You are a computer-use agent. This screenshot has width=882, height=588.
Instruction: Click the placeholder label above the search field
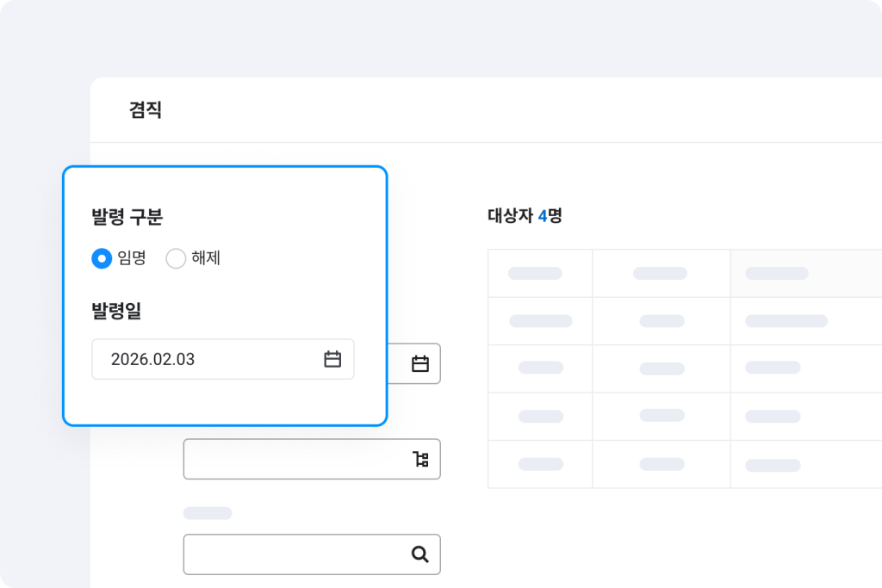[x=208, y=513]
